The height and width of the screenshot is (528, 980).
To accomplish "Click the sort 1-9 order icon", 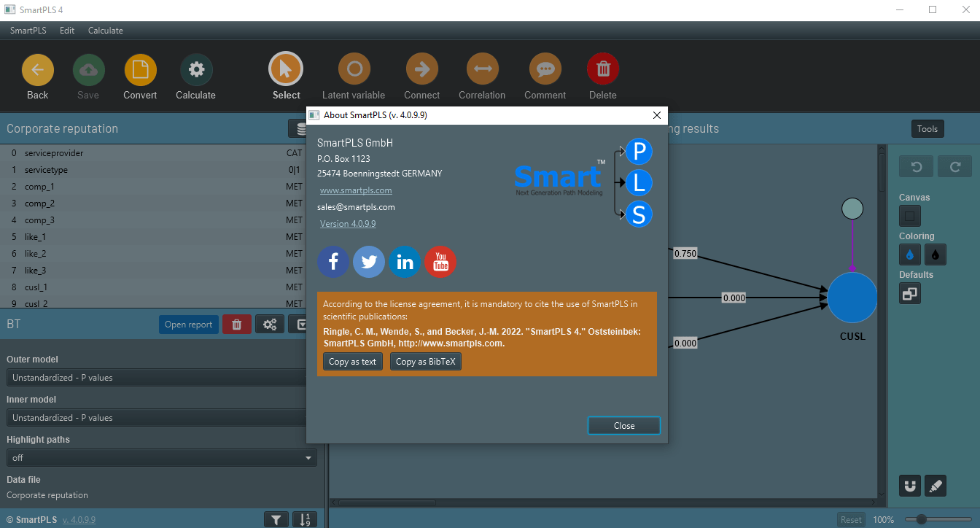I will [x=305, y=520].
